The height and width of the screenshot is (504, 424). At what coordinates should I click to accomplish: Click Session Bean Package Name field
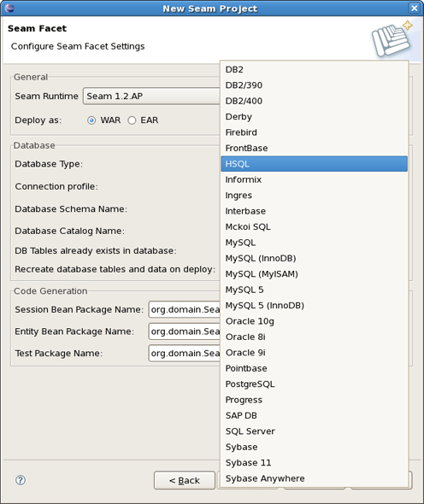[x=185, y=309]
